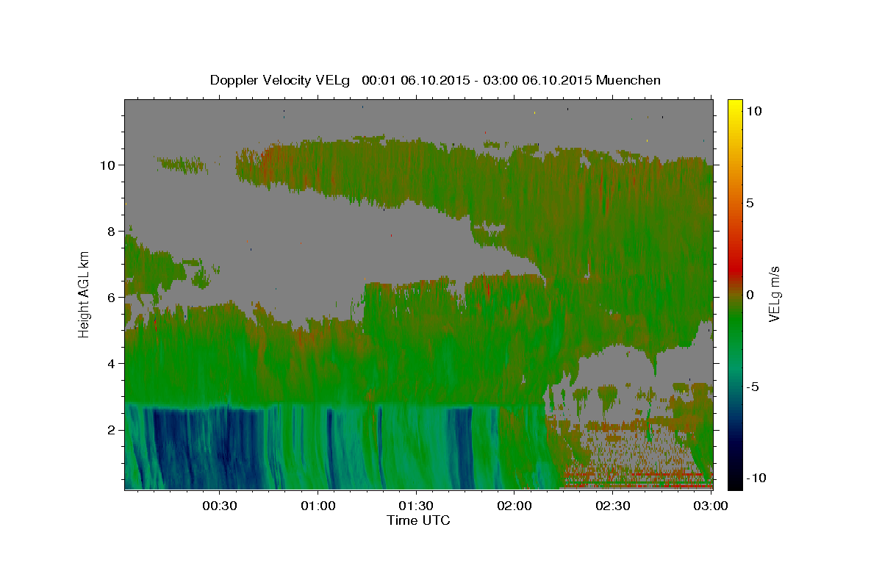Click the colorbar label '-5'

[x=753, y=386]
